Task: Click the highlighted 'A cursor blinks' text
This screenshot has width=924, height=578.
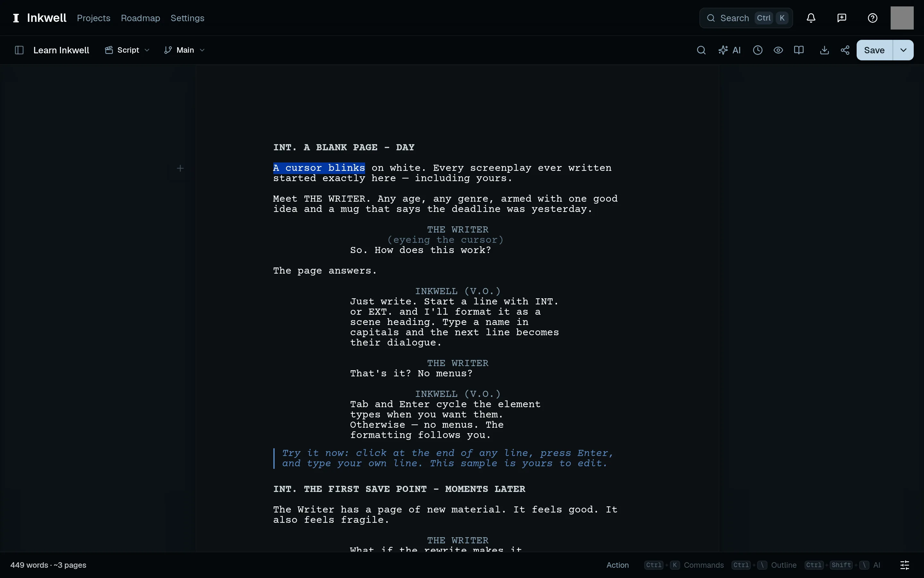Action: [319, 168]
